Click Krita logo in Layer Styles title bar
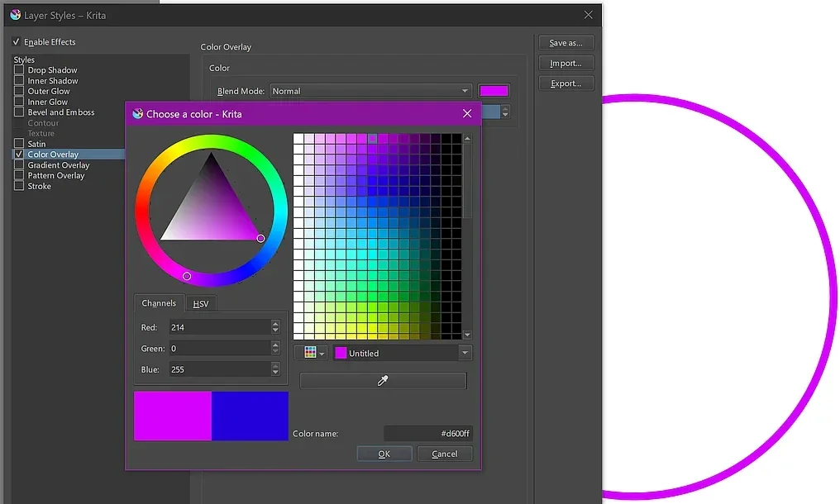 click(16, 15)
